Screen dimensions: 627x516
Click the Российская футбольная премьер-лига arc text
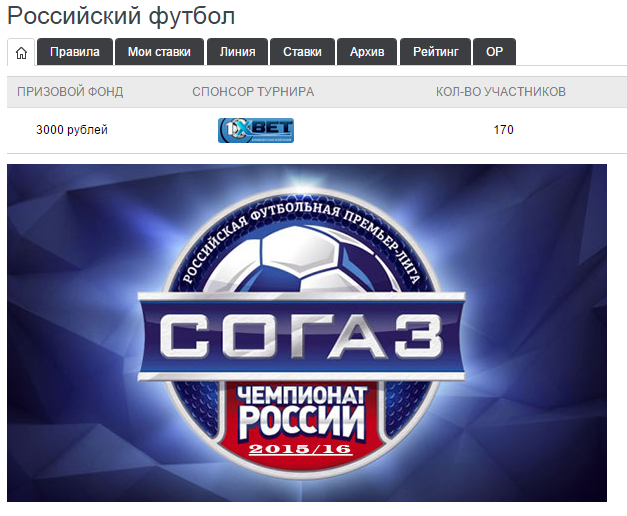pyautogui.click(x=301, y=236)
